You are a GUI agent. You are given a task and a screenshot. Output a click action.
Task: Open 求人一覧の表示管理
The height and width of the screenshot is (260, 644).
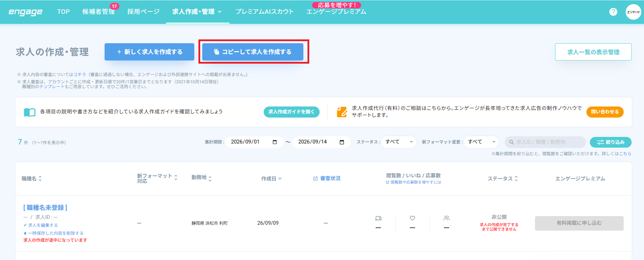[x=593, y=52]
